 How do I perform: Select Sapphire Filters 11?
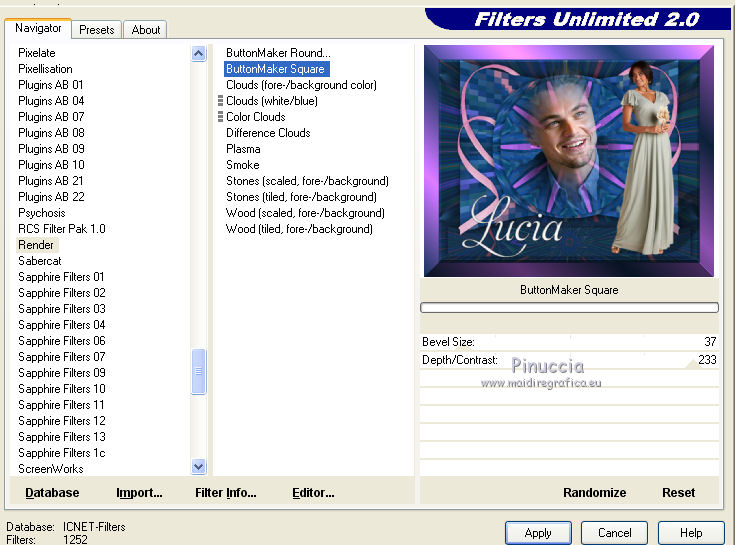point(61,405)
